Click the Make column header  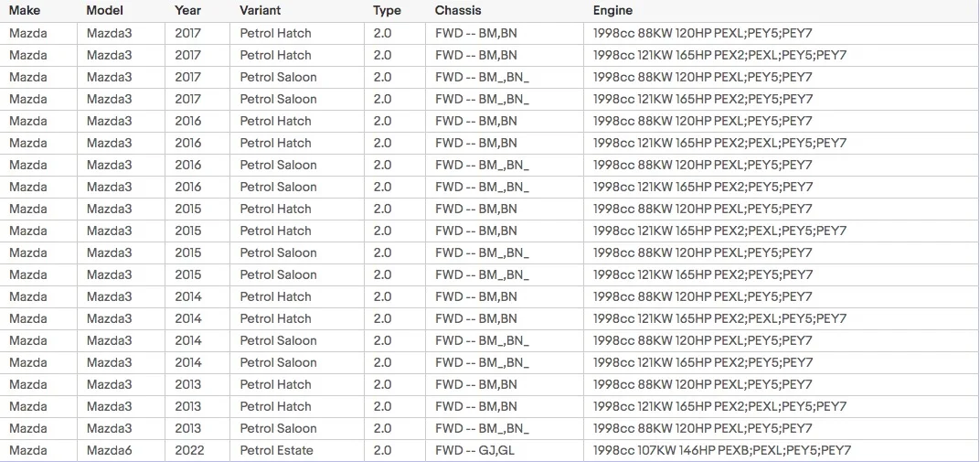coord(38,11)
